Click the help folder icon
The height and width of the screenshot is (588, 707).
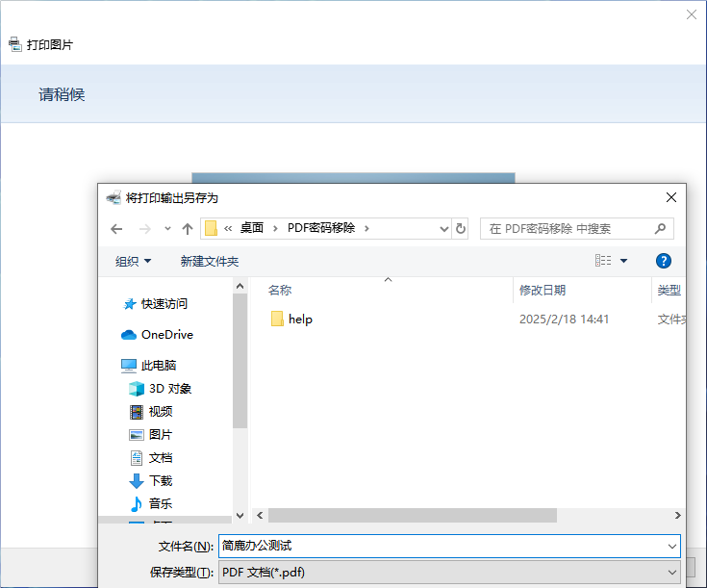[277, 319]
